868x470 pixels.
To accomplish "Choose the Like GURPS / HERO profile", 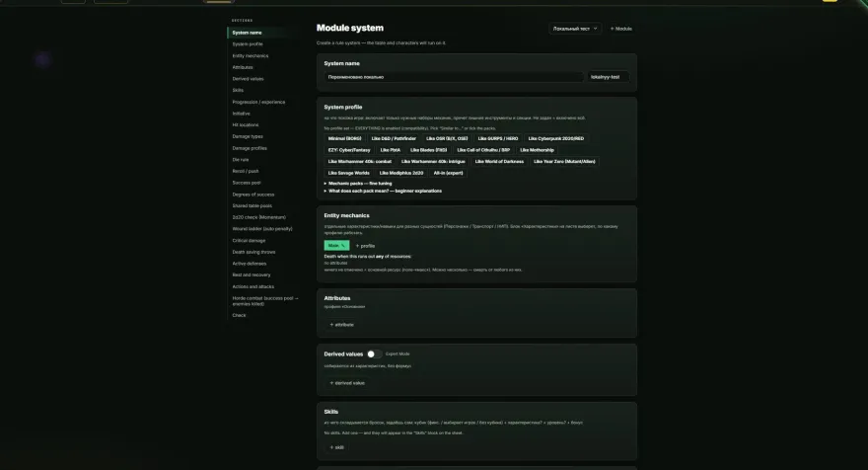I will coord(498,138).
